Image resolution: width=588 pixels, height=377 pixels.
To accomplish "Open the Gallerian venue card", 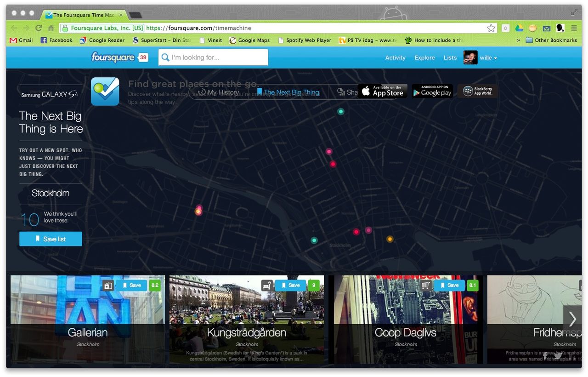I will (88, 319).
